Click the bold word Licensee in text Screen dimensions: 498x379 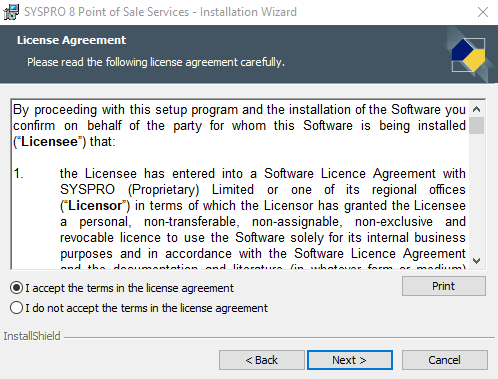point(49,142)
